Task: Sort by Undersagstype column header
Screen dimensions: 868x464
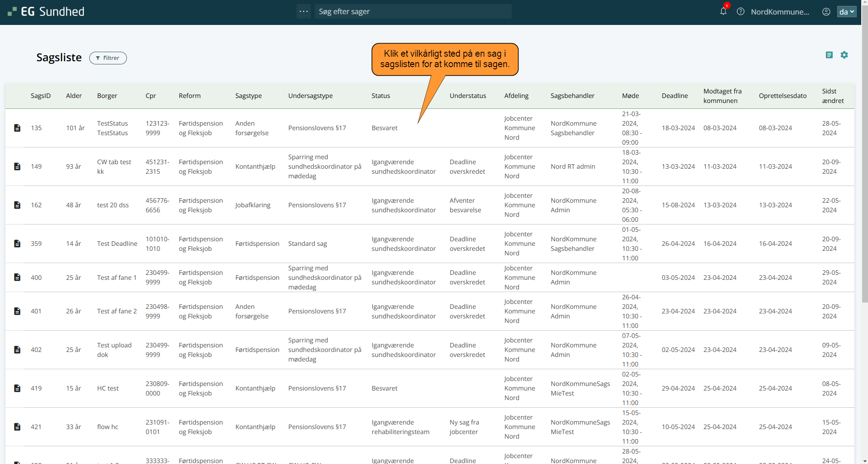Action: 310,96
